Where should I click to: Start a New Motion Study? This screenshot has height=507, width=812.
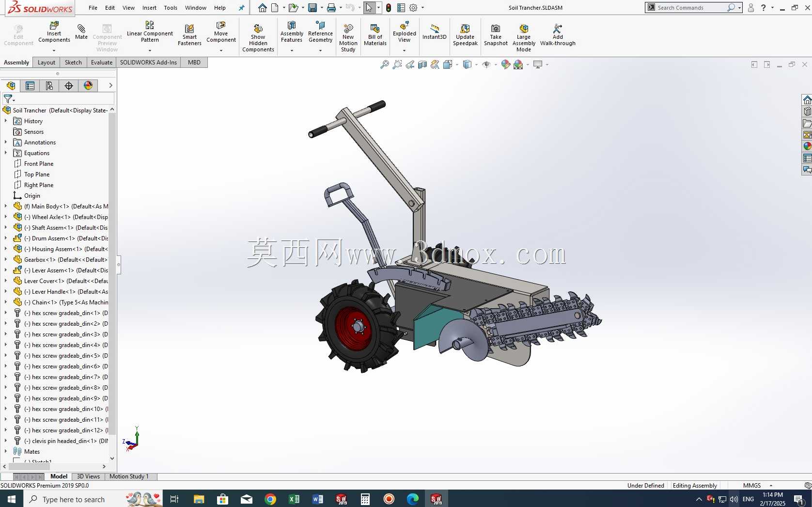(x=348, y=38)
